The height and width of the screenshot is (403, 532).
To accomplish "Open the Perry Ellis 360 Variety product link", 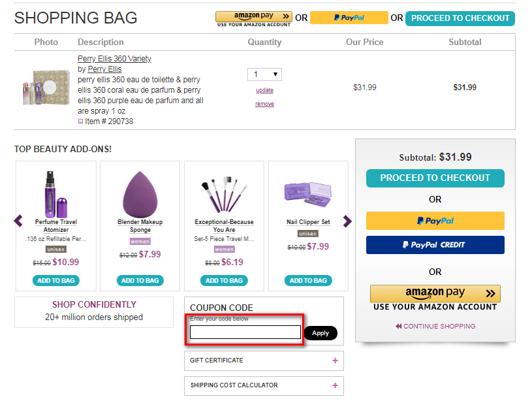I will coord(114,58).
